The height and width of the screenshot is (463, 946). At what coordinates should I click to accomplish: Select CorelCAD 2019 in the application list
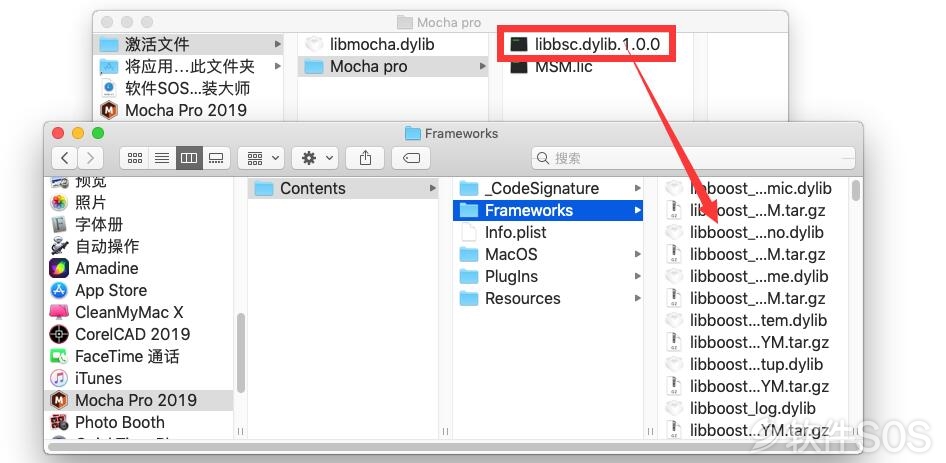[141, 334]
